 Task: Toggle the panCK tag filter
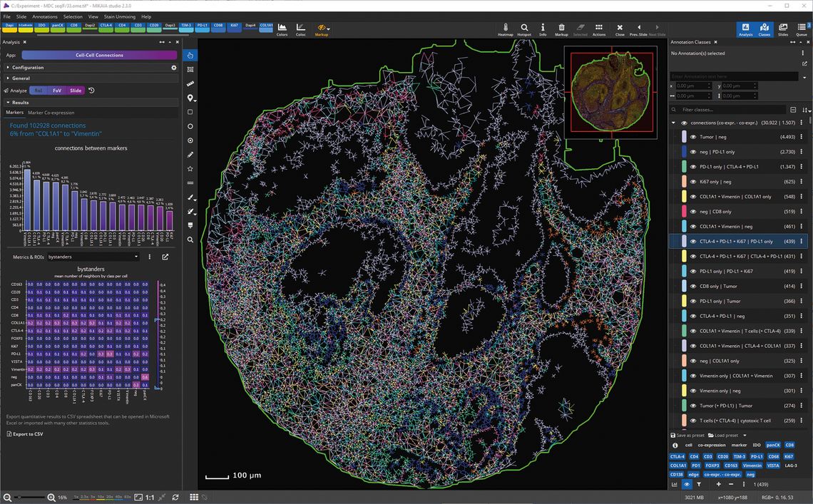[x=772, y=445]
